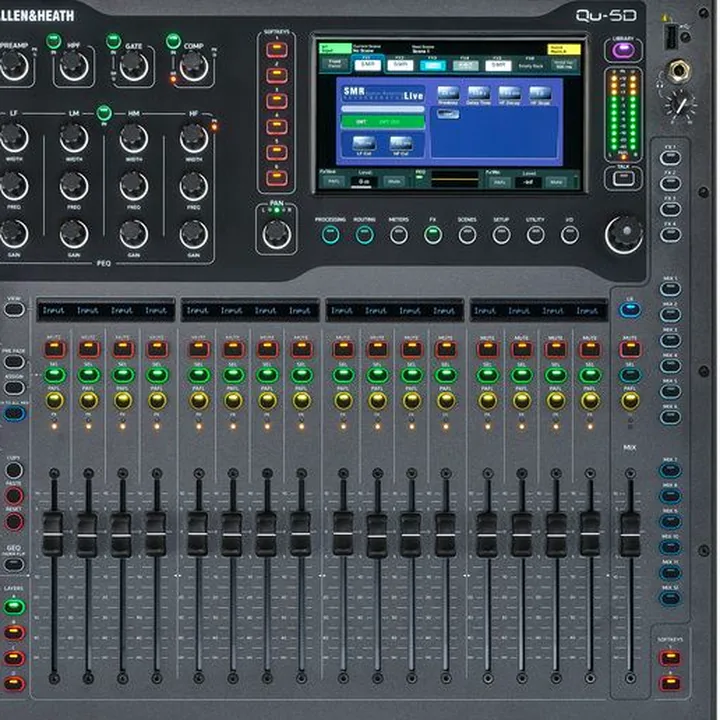Tap SoftKey 1 beside the touchscreen
Image resolution: width=720 pixels, height=720 pixels.
point(277,49)
